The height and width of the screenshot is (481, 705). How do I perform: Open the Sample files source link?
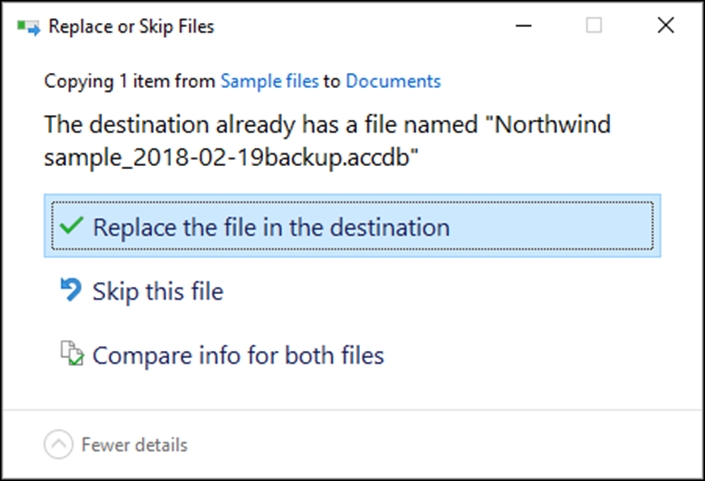tap(270, 81)
